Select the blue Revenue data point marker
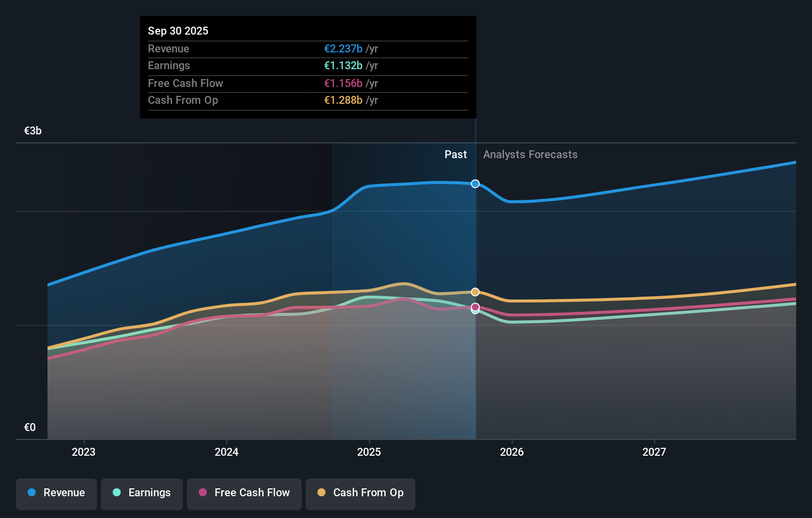This screenshot has height=518, width=812. point(475,184)
